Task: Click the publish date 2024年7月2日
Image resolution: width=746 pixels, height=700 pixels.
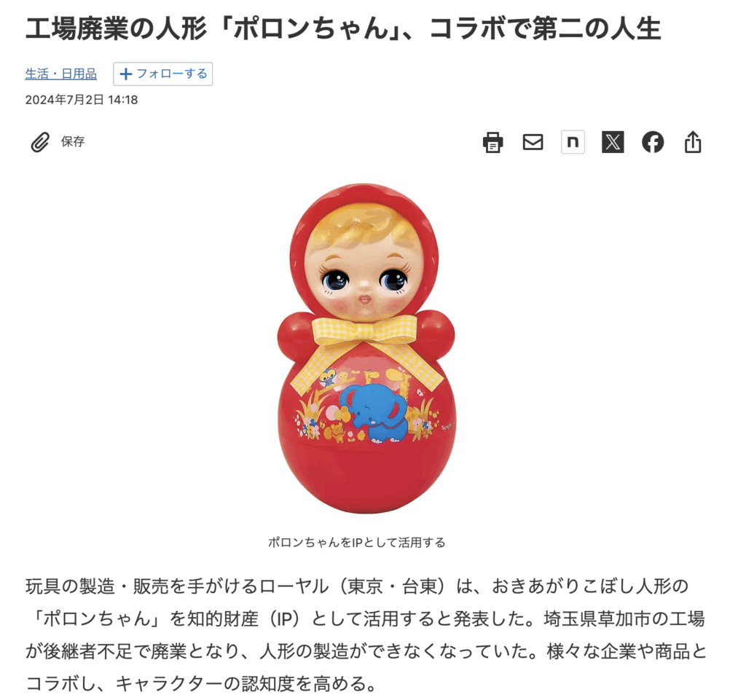Action: pyautogui.click(x=64, y=100)
